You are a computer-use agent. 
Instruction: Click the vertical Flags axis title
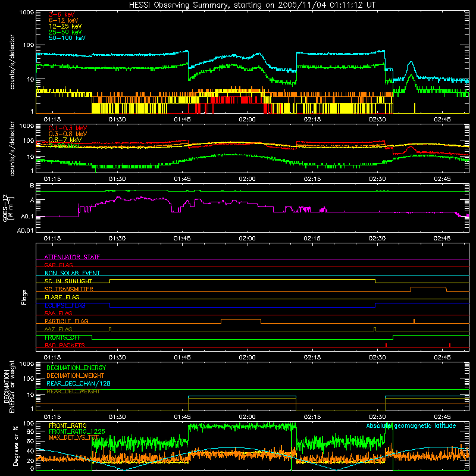[x=24, y=297]
